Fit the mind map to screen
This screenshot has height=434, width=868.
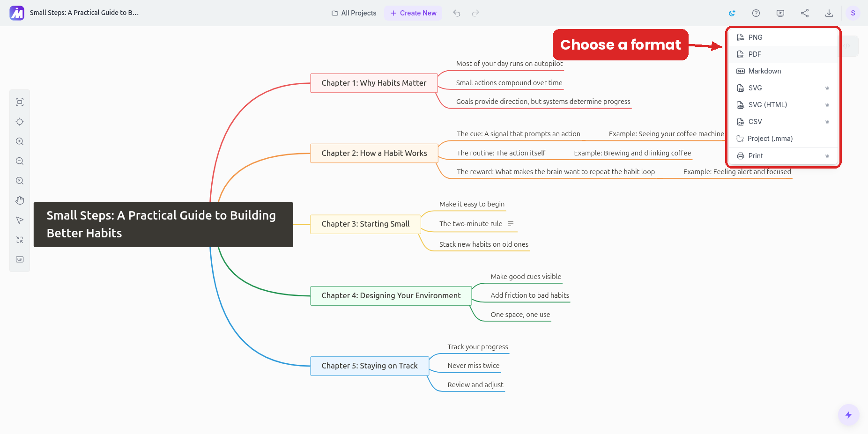click(x=20, y=102)
